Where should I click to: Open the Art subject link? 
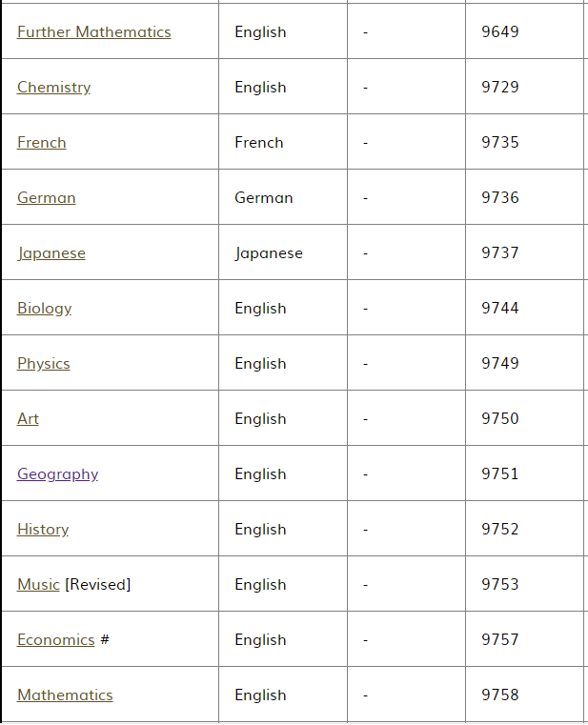point(28,419)
